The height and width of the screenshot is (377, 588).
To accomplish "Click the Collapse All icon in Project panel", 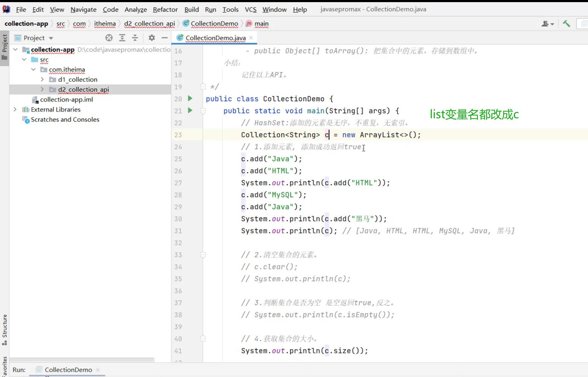I will [135, 38].
